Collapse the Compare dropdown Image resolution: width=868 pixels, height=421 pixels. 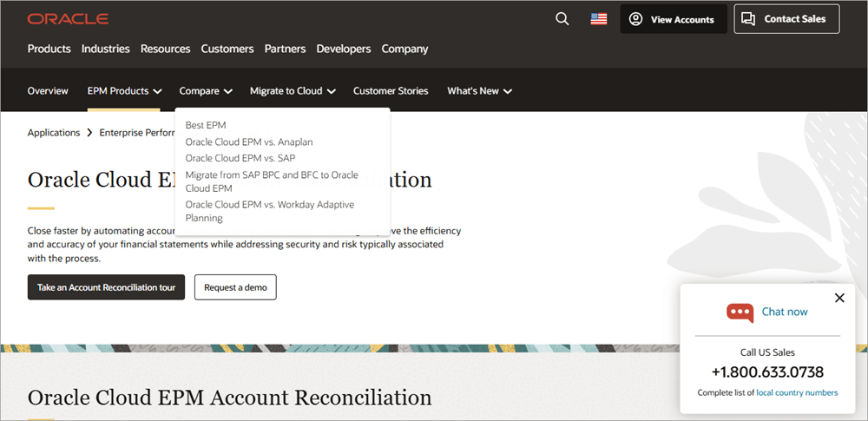tap(206, 91)
